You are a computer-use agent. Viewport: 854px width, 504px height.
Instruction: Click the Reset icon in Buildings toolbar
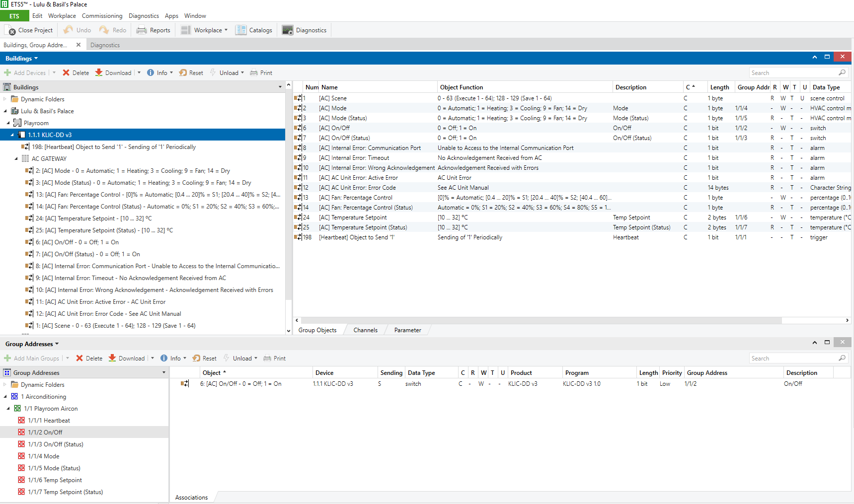183,72
